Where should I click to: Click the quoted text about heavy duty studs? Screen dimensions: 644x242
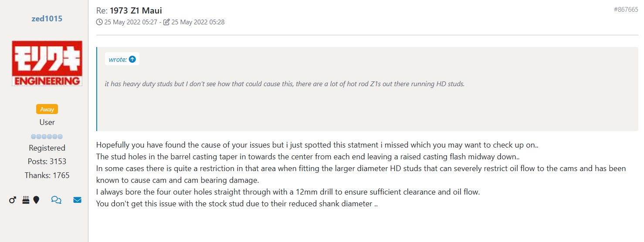pyautogui.click(x=285, y=84)
